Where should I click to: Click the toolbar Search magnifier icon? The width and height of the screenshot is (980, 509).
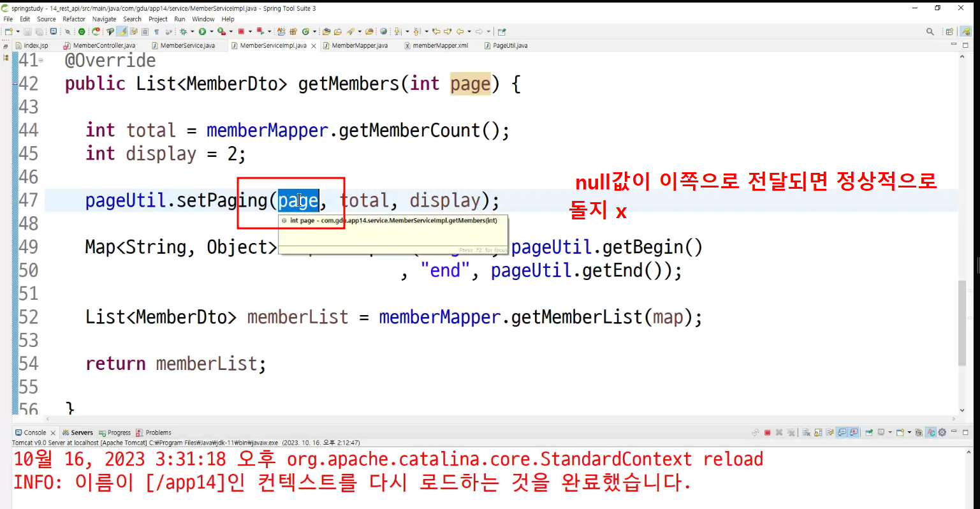930,31
